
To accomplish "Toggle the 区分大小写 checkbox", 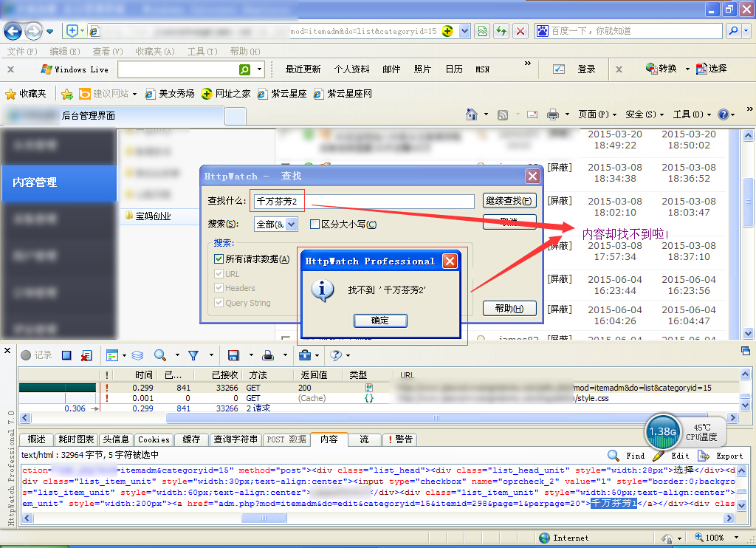I will point(315,225).
